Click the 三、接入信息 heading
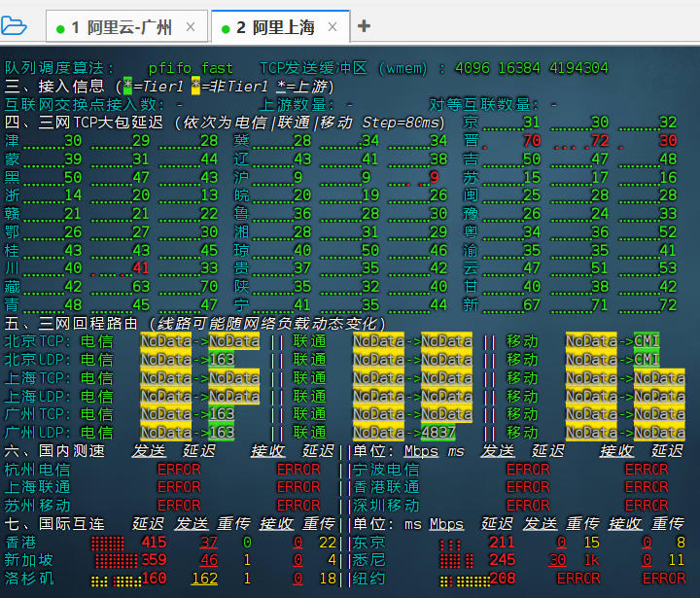700x598 pixels. [x=54, y=87]
